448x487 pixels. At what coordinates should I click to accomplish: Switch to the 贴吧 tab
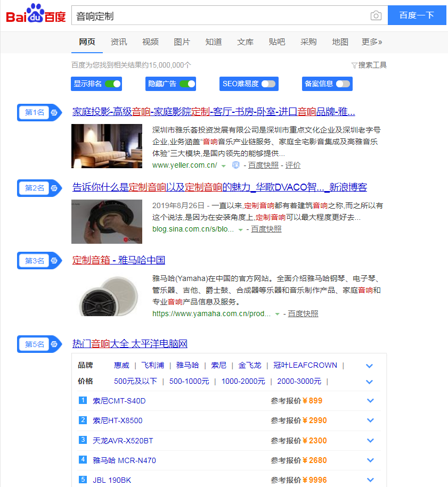tap(276, 42)
